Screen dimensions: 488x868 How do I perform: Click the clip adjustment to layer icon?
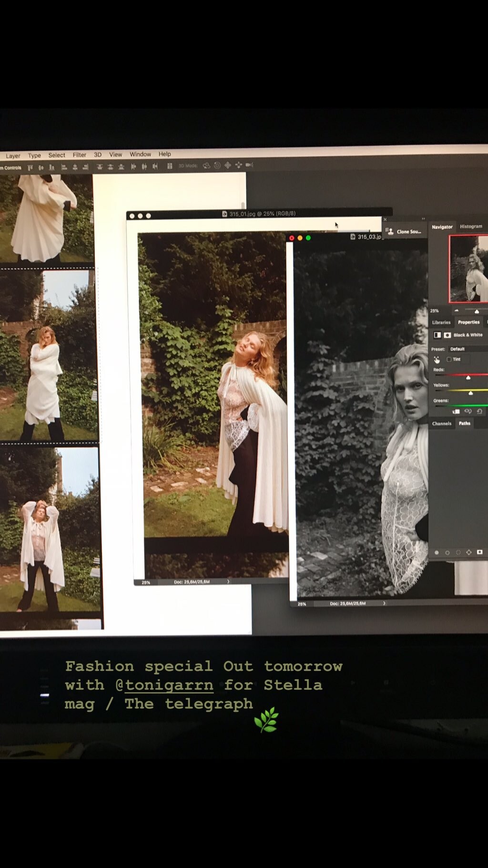click(x=456, y=412)
